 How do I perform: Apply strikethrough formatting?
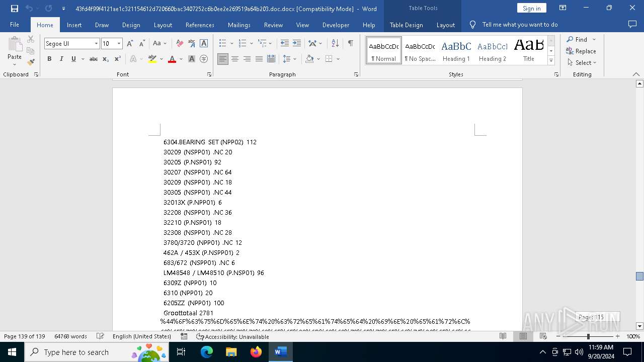[x=94, y=59]
